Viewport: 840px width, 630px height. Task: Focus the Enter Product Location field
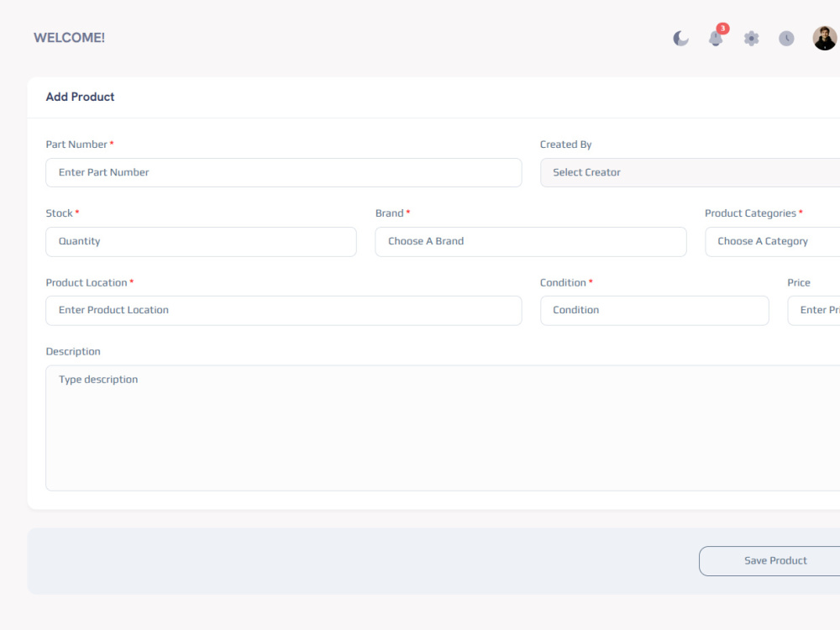pyautogui.click(x=284, y=311)
